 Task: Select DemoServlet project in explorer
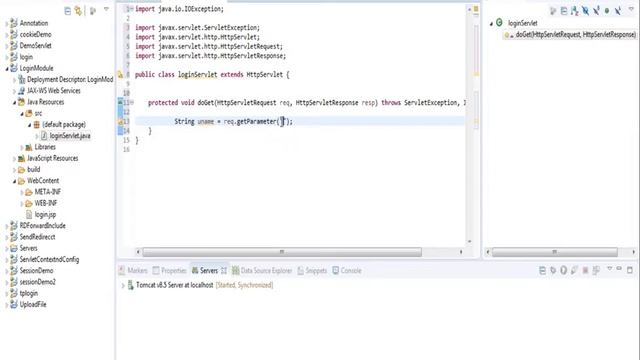[36, 46]
